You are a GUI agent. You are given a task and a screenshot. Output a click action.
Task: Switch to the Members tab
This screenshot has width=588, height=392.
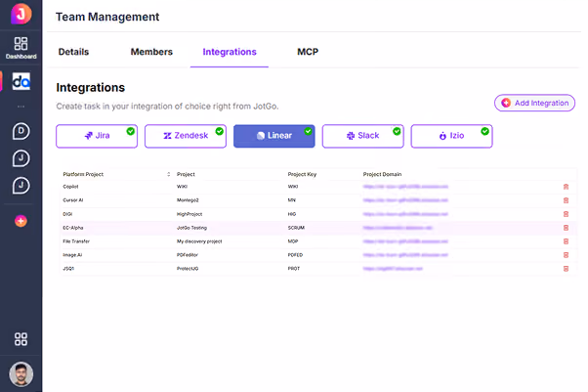151,52
